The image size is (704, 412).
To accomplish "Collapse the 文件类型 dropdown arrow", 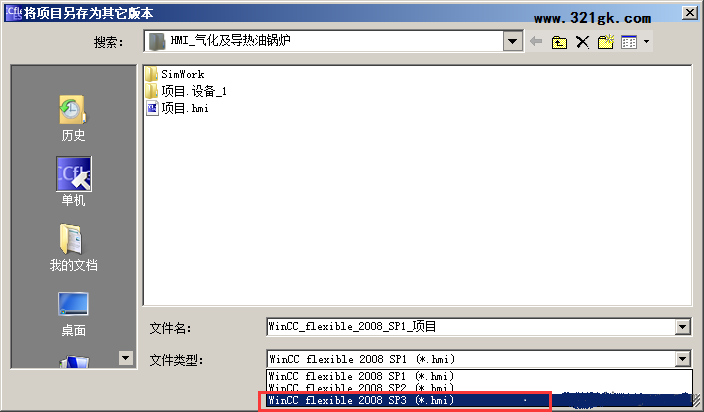I will (x=682, y=359).
